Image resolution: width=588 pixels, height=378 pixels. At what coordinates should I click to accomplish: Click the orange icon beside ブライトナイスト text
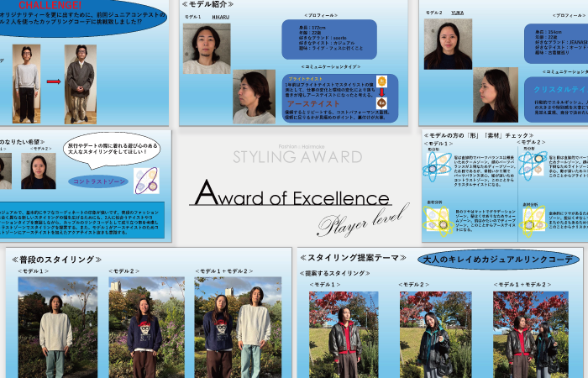click(381, 81)
